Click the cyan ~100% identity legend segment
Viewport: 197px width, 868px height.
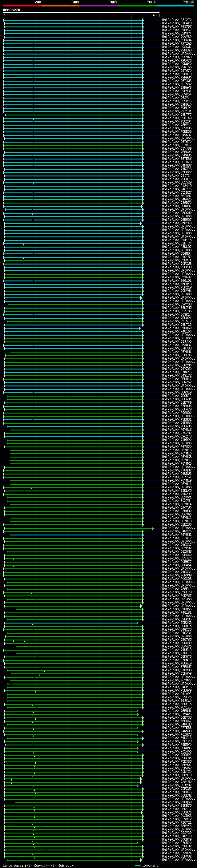175,6
